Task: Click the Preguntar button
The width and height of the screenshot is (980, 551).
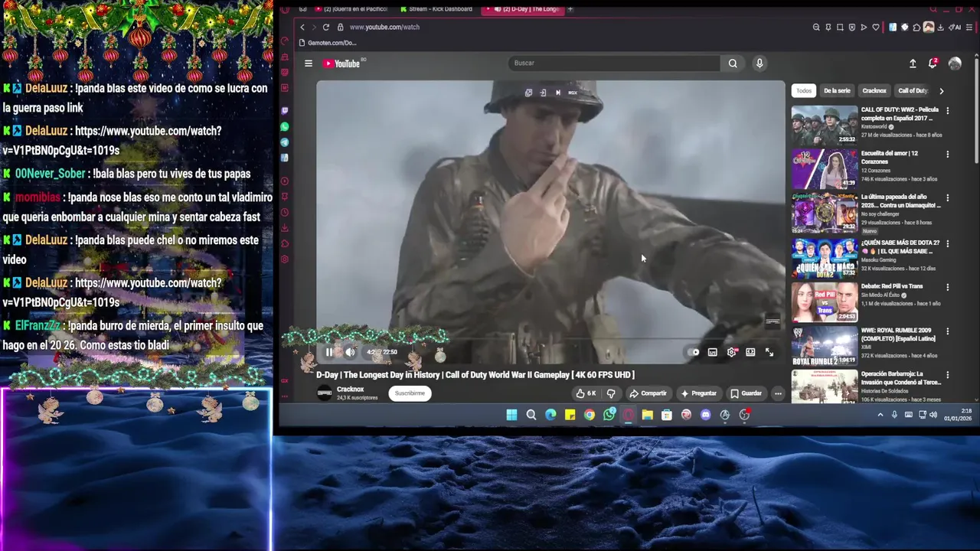Action: pos(698,393)
